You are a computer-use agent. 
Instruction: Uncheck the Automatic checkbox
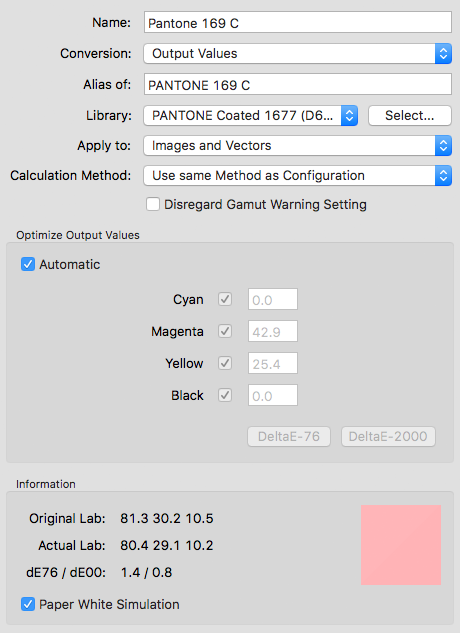pyautogui.click(x=28, y=264)
